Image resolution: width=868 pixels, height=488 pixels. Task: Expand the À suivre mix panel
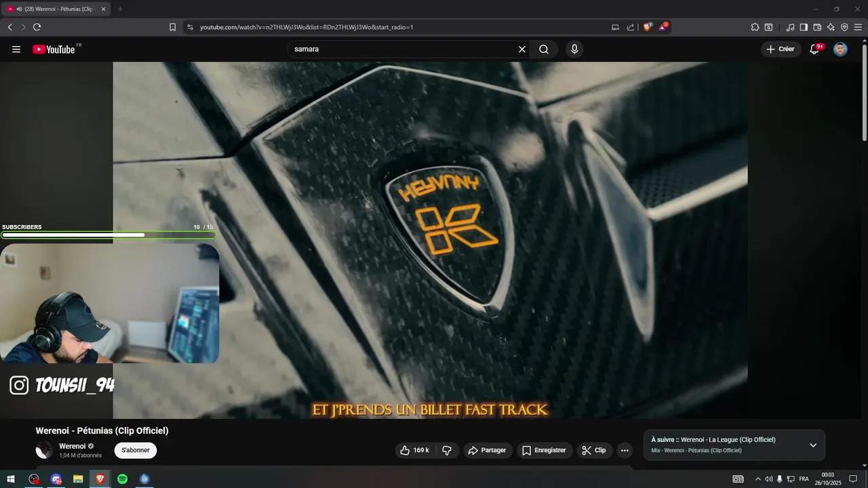pyautogui.click(x=813, y=445)
